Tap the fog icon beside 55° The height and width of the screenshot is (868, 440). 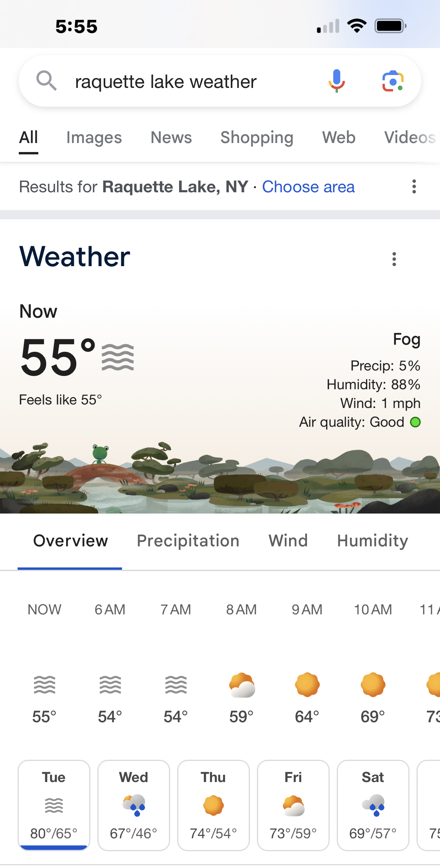pyautogui.click(x=118, y=357)
